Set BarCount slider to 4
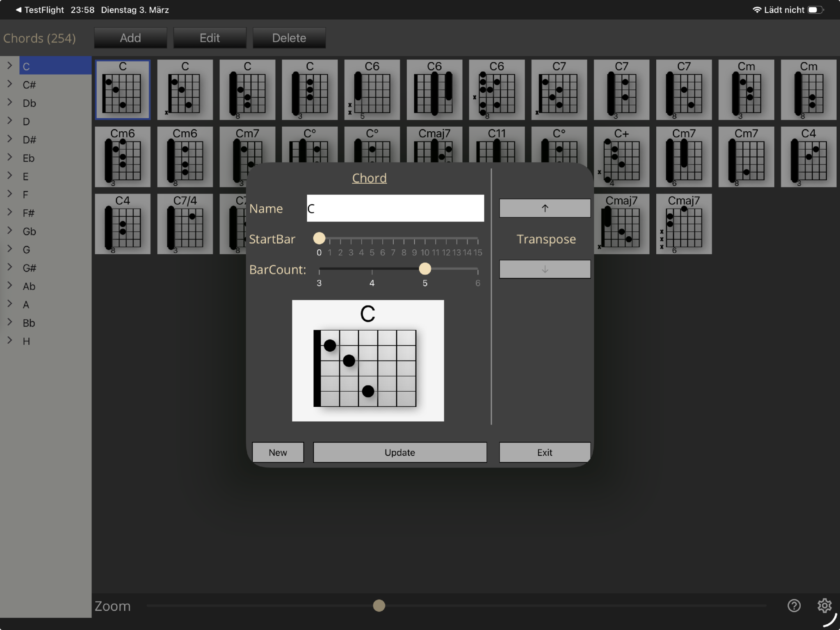 (x=372, y=269)
